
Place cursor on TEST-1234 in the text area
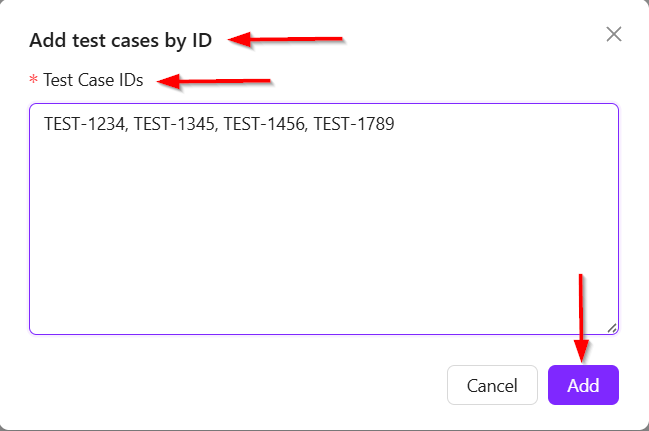click(84, 124)
